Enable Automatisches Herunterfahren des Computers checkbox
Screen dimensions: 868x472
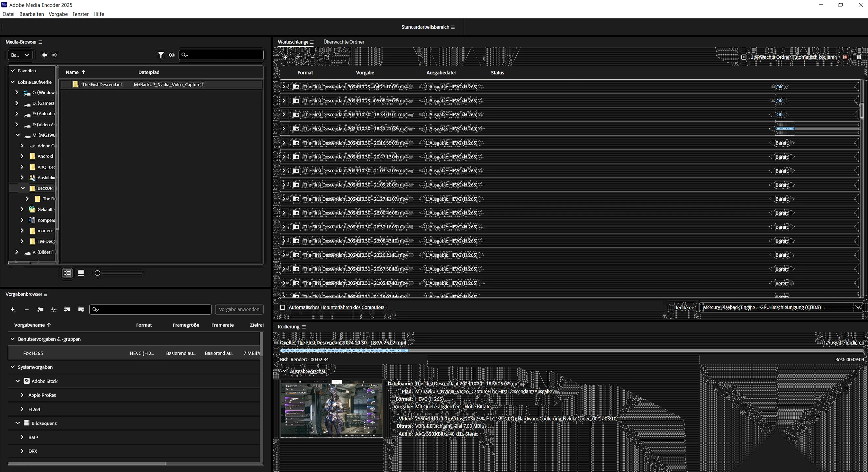coord(282,307)
